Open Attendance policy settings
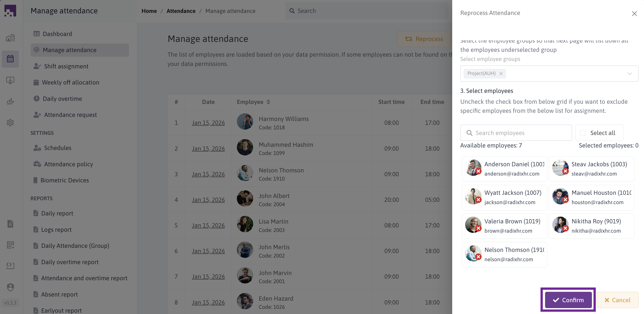The height and width of the screenshot is (314, 644). (x=68, y=164)
